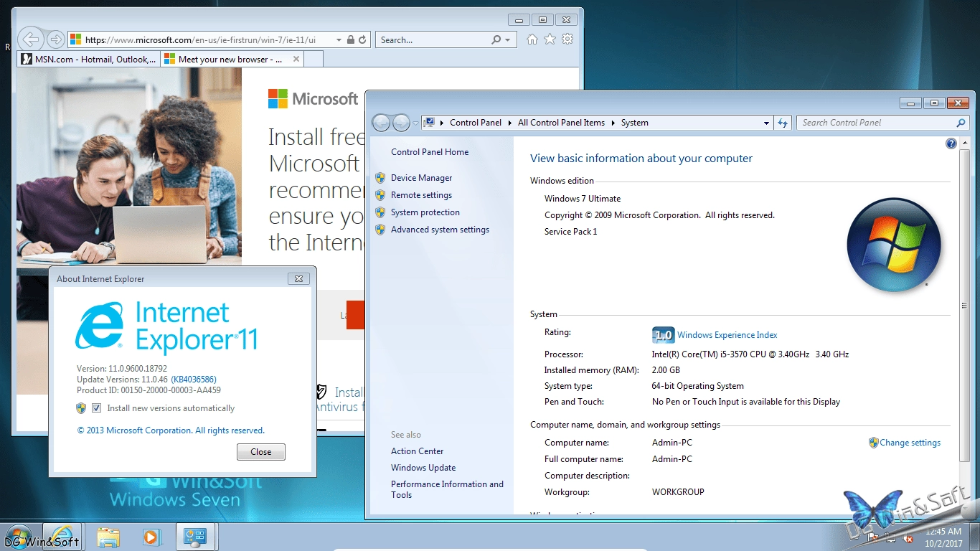Image resolution: width=980 pixels, height=551 pixels.
Task: Expand the breadcrumb arrow beside computer icon
Action: (x=442, y=123)
